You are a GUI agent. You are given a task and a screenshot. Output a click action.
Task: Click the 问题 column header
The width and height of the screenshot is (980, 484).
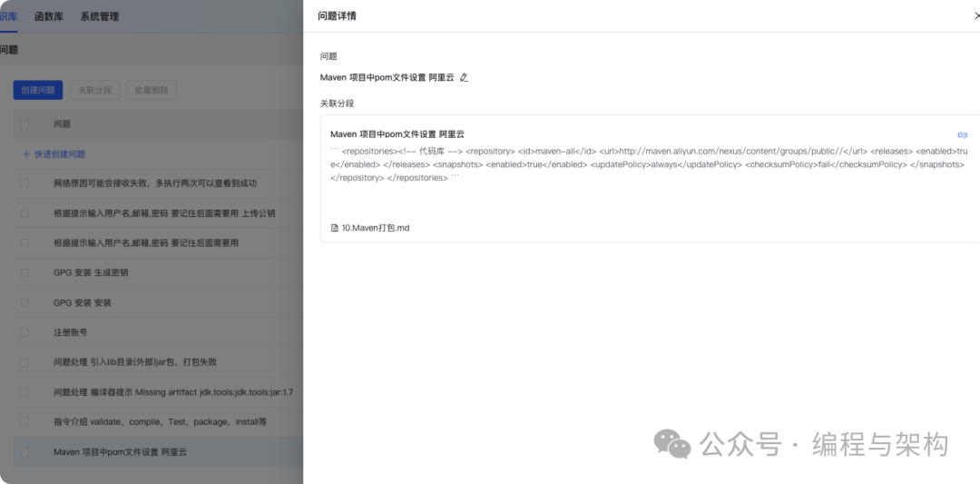[x=62, y=124]
